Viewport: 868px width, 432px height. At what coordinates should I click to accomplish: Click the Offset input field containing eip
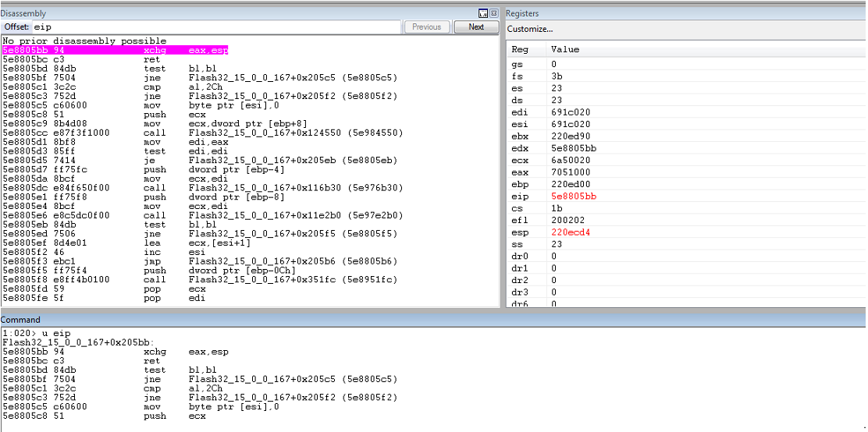pos(216,27)
